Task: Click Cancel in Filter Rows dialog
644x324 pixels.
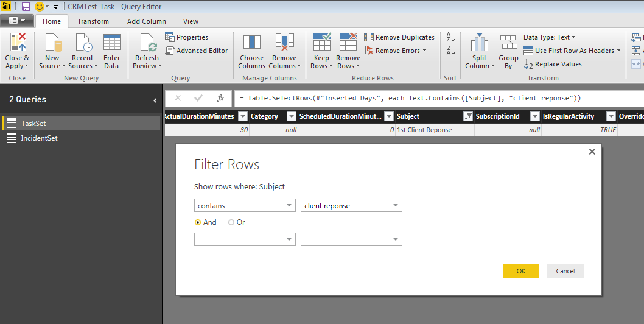Action: [565, 271]
